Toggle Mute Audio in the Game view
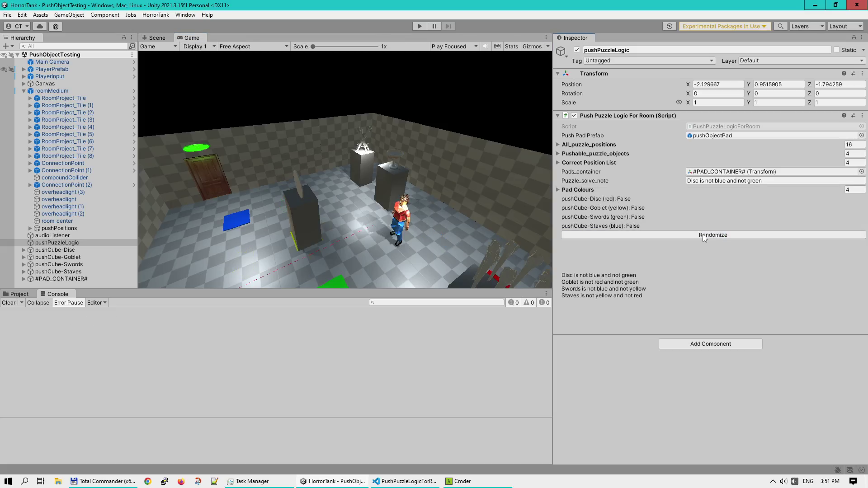This screenshot has width=868, height=488. point(486,46)
